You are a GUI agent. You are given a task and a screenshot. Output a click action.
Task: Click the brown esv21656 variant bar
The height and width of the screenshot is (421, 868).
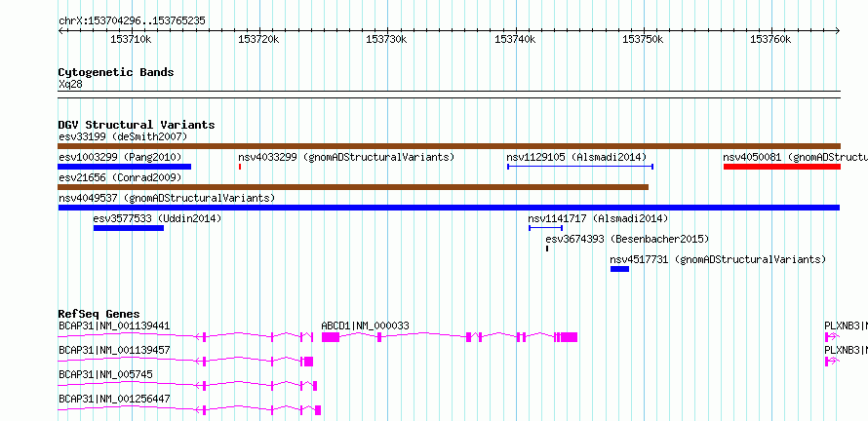tap(353, 187)
